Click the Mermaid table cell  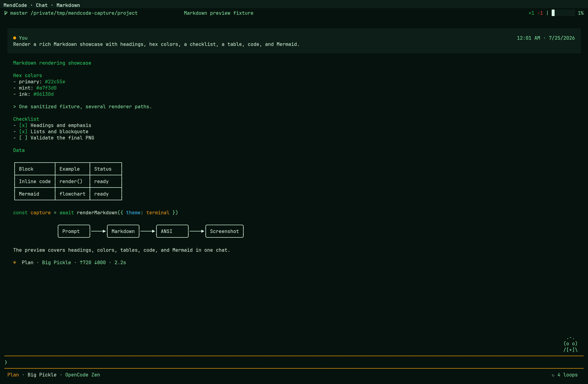35,194
